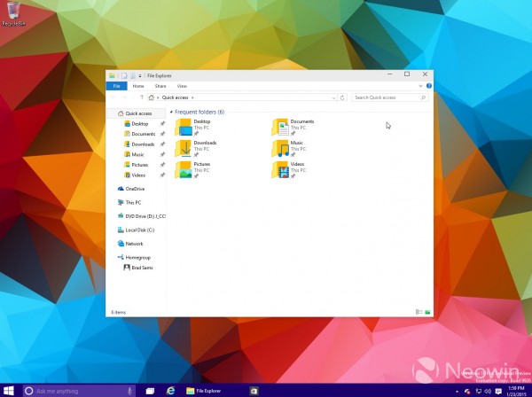Open Internet Explorer from the taskbar
532x397 pixels.
[x=168, y=390]
